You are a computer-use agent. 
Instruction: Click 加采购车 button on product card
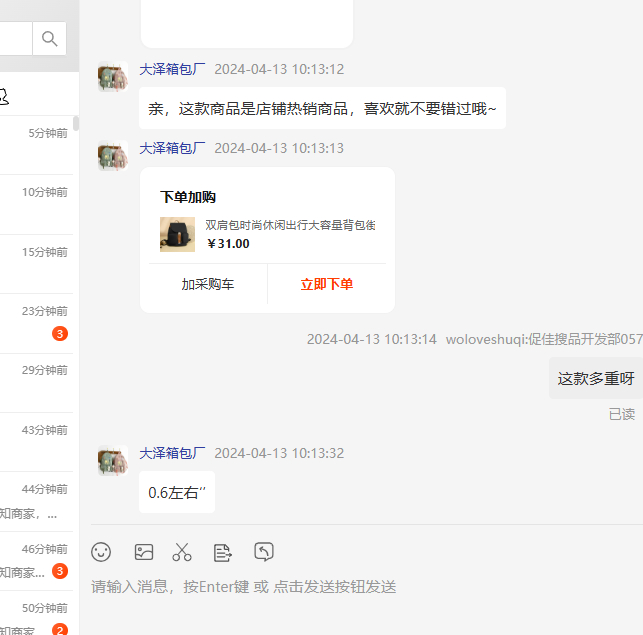(208, 284)
